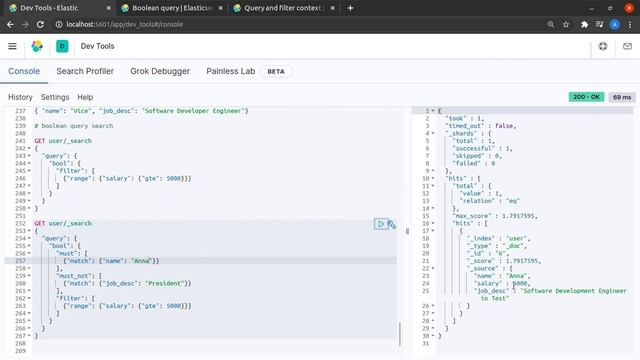Grab the editor/response pane divider handle
The width and height of the screenshot is (640, 360).
tap(407, 231)
